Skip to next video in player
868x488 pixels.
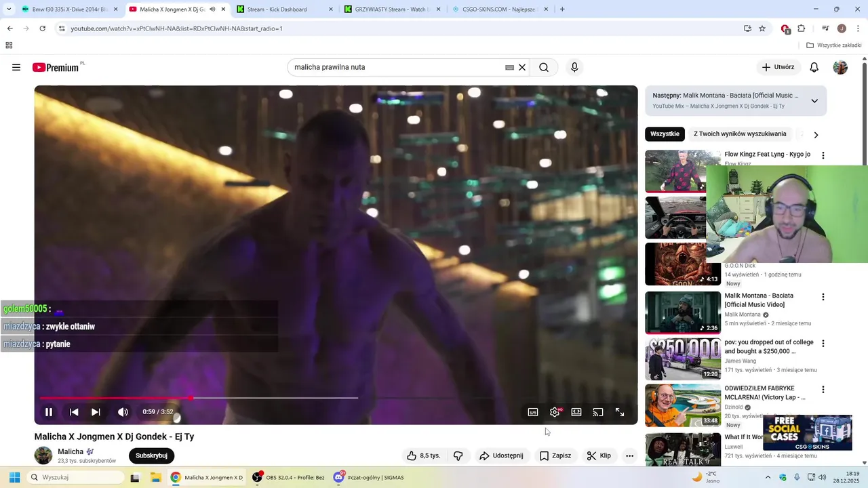[x=96, y=412]
